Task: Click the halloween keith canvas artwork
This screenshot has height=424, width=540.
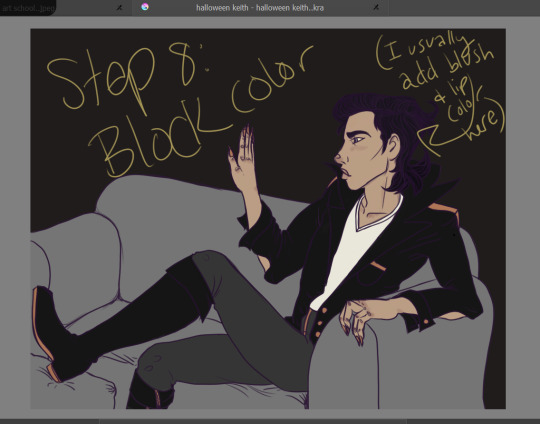Action: pyautogui.click(x=268, y=219)
